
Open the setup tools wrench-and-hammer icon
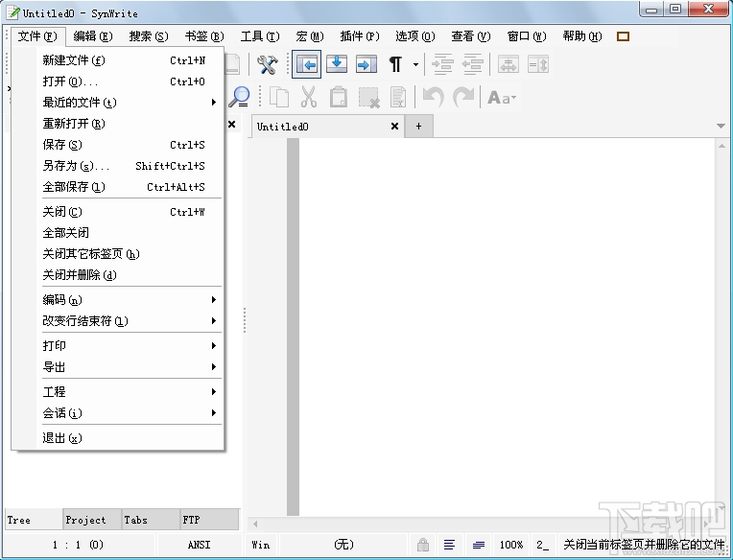click(268, 64)
